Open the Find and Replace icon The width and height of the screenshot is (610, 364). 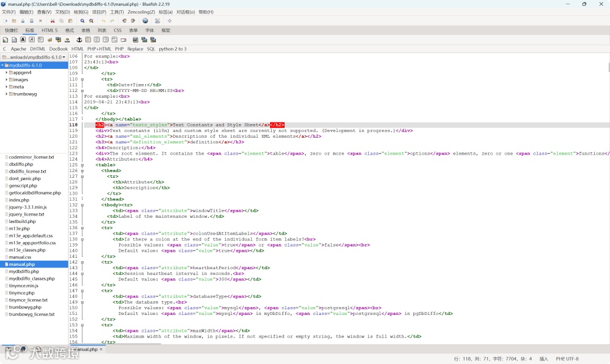click(x=91, y=21)
